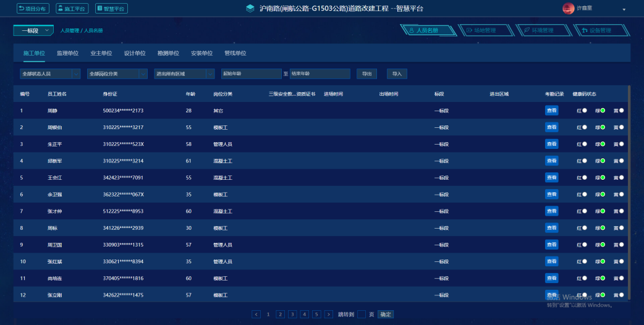Click ID number 370405******1816
The width and height of the screenshot is (644, 325).
[123, 278]
